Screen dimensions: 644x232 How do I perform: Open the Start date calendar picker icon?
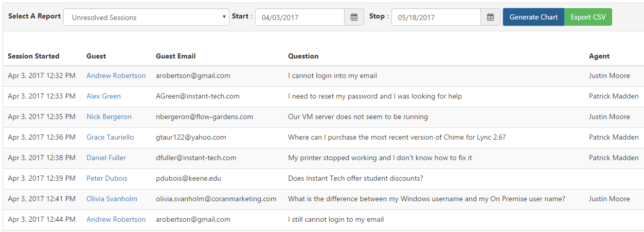354,17
